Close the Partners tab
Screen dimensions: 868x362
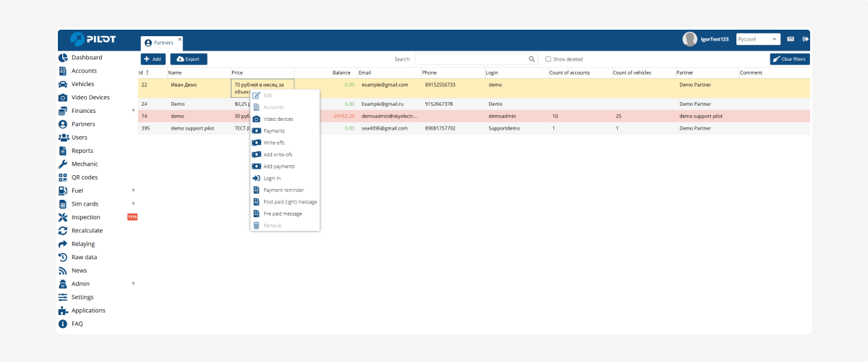click(179, 39)
